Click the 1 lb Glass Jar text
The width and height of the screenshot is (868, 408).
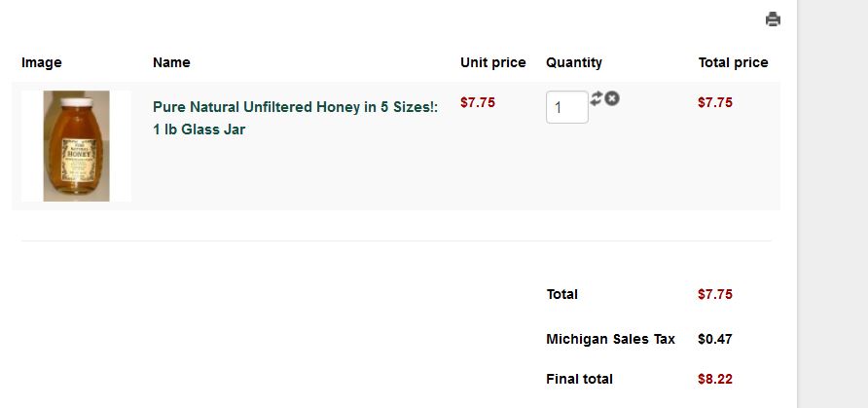tap(199, 130)
